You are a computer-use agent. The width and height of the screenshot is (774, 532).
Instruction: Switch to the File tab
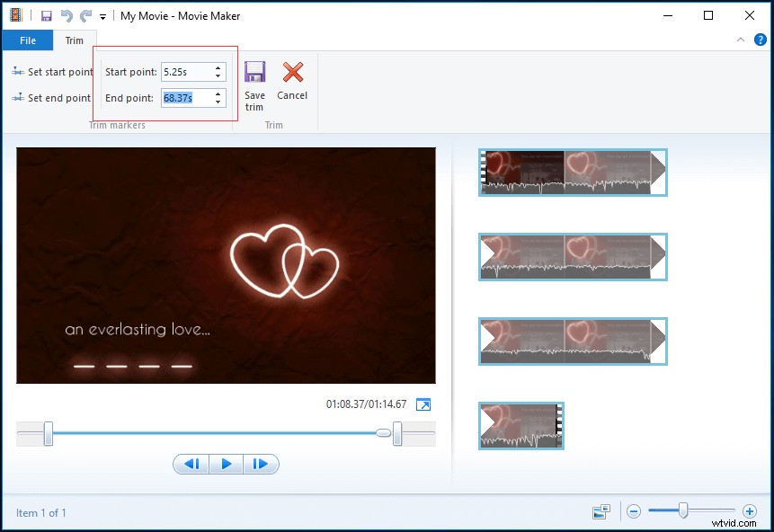tap(27, 40)
